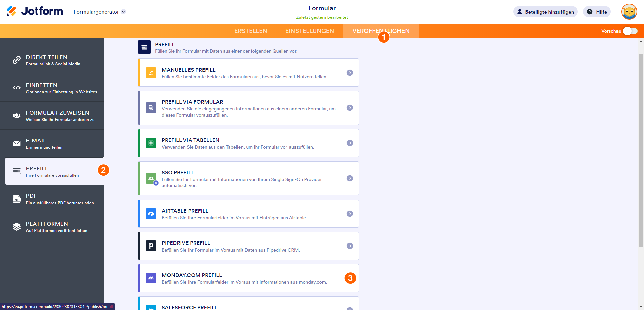Click the 'SSO PREFILL' heading

click(x=178, y=173)
